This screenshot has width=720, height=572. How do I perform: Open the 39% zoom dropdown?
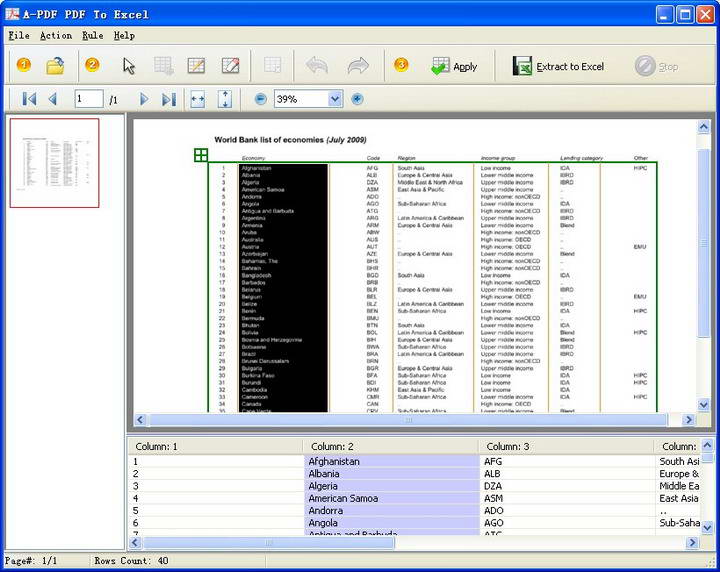(x=335, y=99)
